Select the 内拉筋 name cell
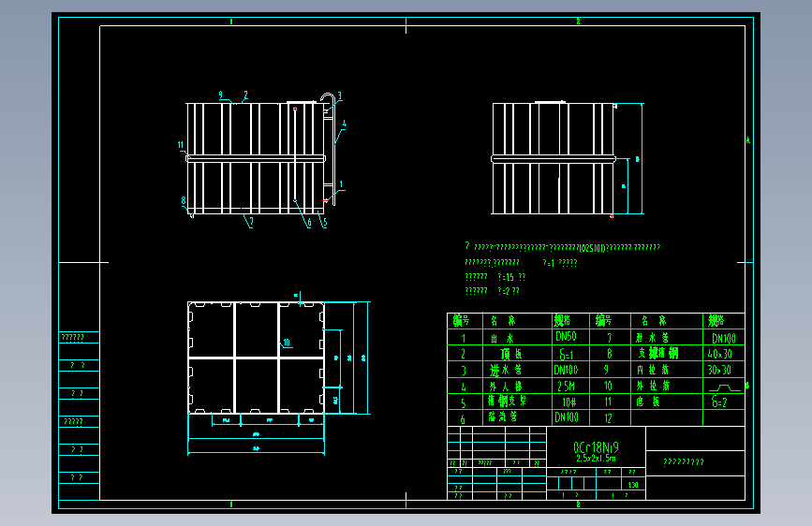This screenshot has height=526, width=812. [653, 371]
